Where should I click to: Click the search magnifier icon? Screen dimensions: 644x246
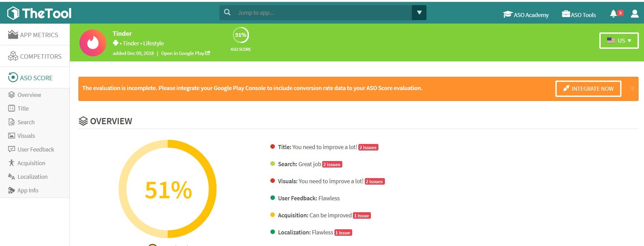[227, 12]
